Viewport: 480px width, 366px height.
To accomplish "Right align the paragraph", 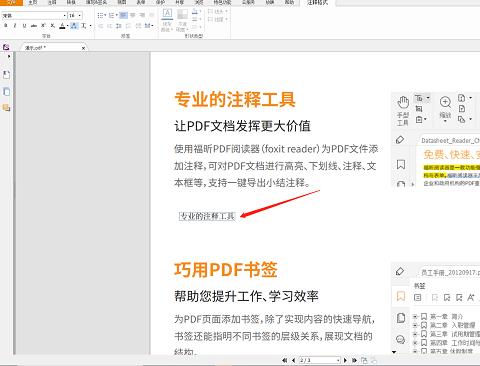I will click(142, 15).
